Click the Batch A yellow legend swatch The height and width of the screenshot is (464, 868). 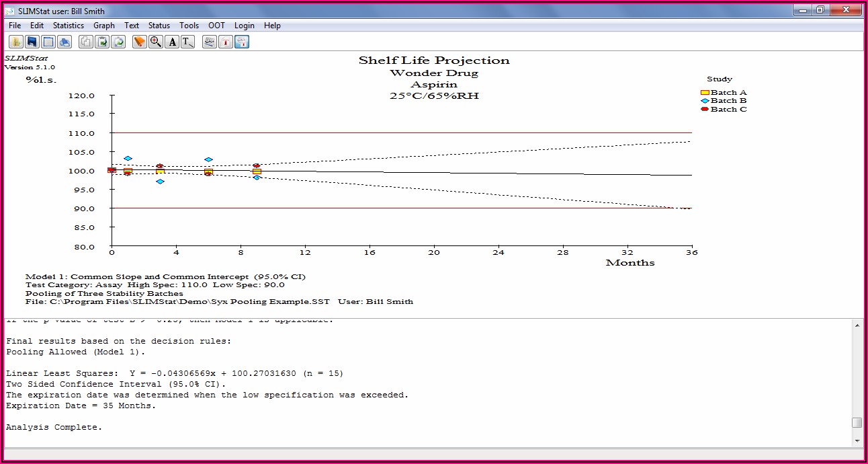pyautogui.click(x=705, y=93)
